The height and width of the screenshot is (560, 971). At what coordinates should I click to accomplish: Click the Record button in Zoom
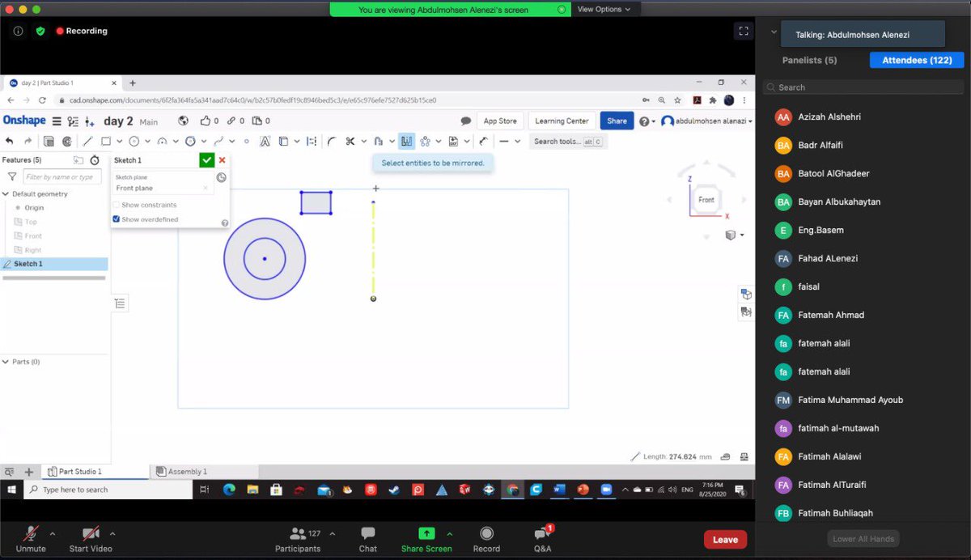click(x=486, y=539)
